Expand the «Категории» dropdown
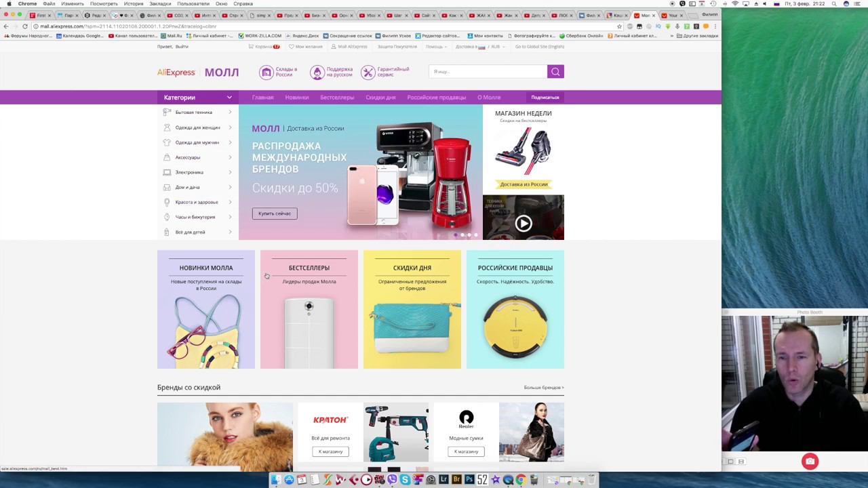 coord(198,98)
